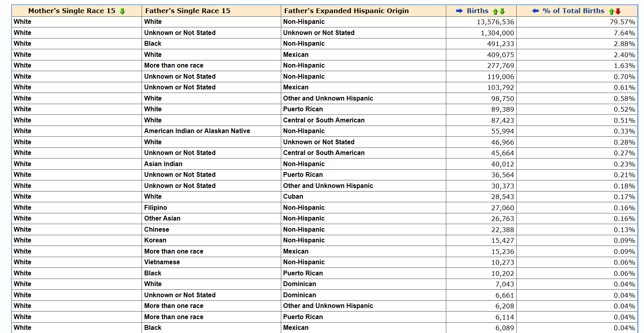Click blue right arrow beside Births header
The height and width of the screenshot is (333, 644).
[x=459, y=11]
